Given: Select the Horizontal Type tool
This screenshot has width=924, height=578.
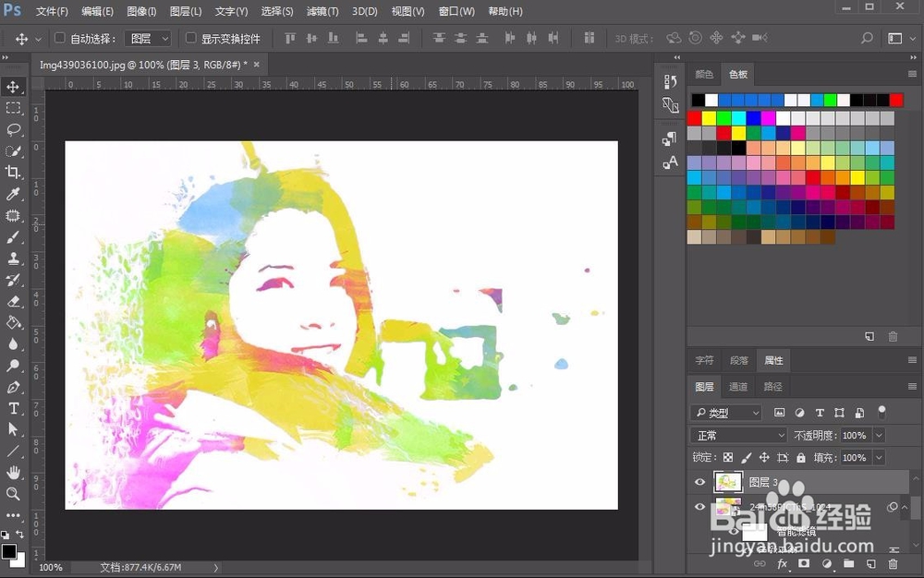Looking at the screenshot, I should (x=13, y=408).
